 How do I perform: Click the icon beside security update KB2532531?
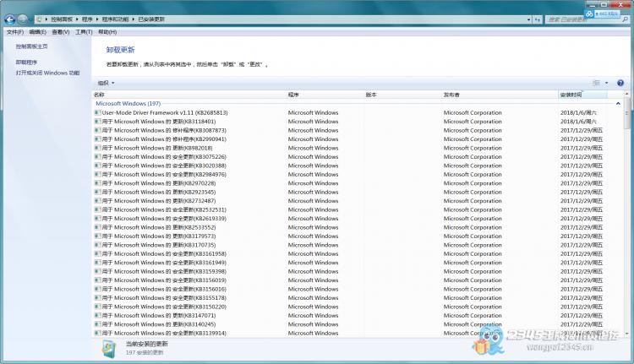click(97, 209)
